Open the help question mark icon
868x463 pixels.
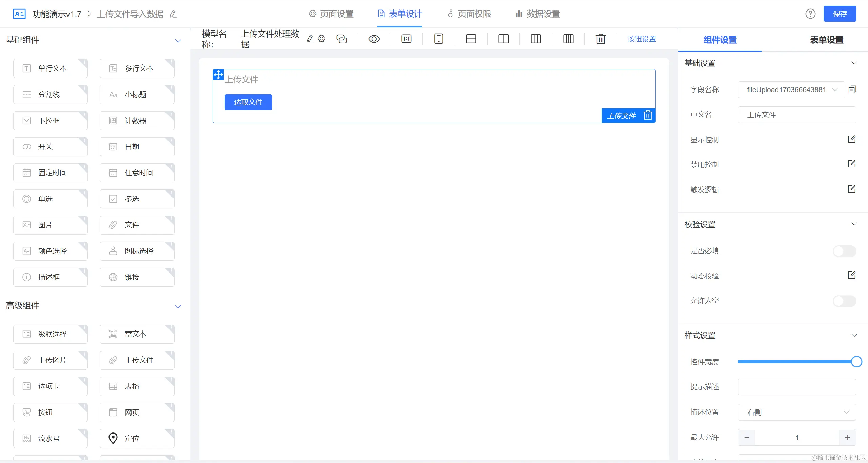810,14
